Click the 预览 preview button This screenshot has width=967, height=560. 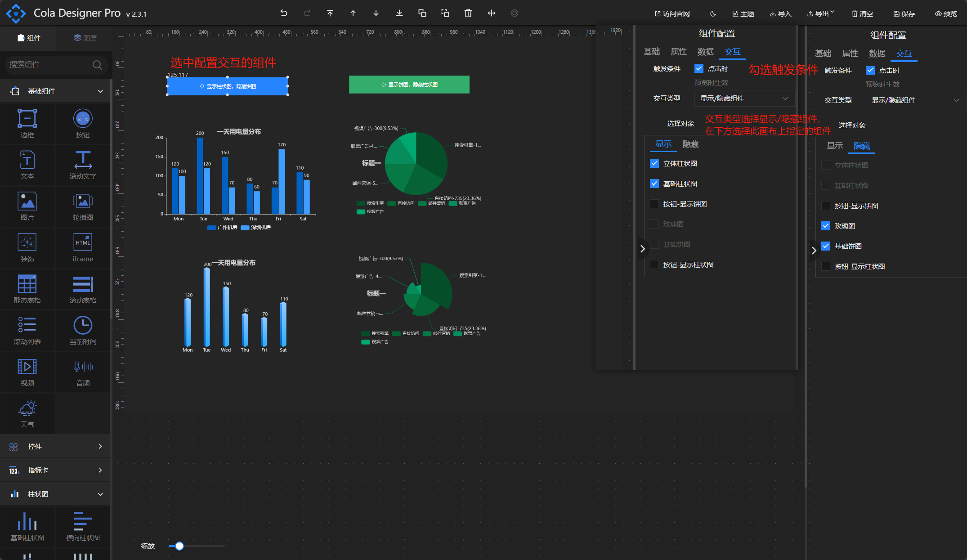tap(946, 13)
